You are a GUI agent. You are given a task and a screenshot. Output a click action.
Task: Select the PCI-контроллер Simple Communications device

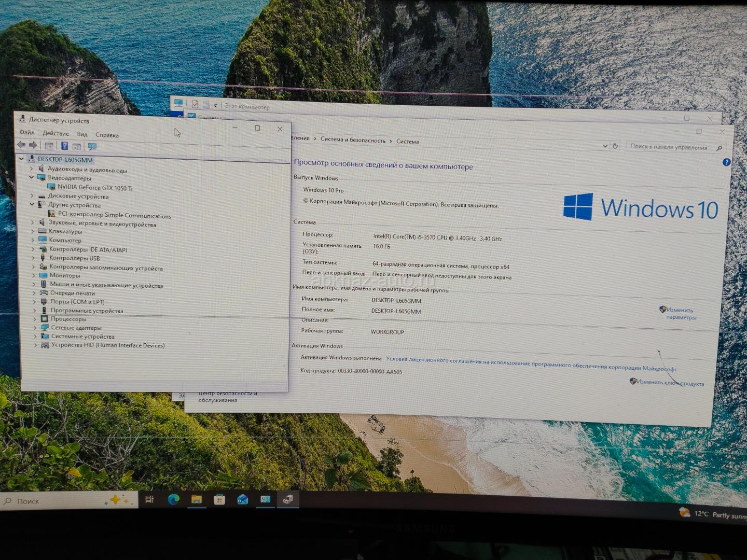pyautogui.click(x=114, y=215)
